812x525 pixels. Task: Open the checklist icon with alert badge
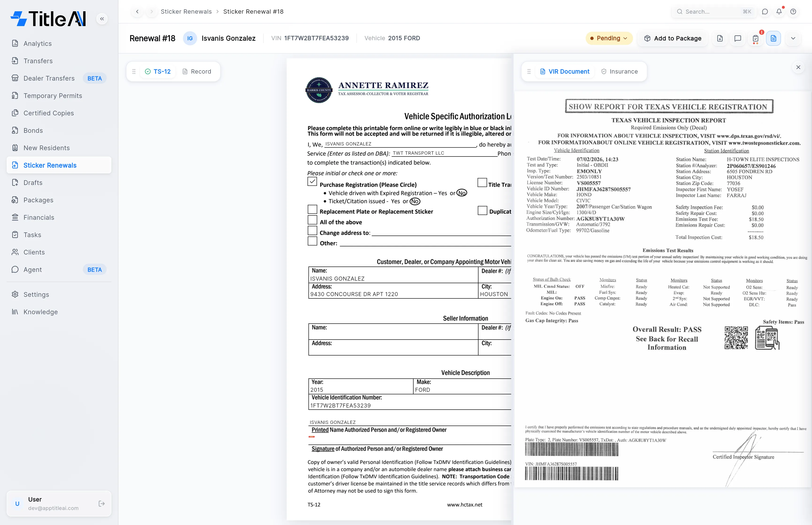click(x=755, y=38)
